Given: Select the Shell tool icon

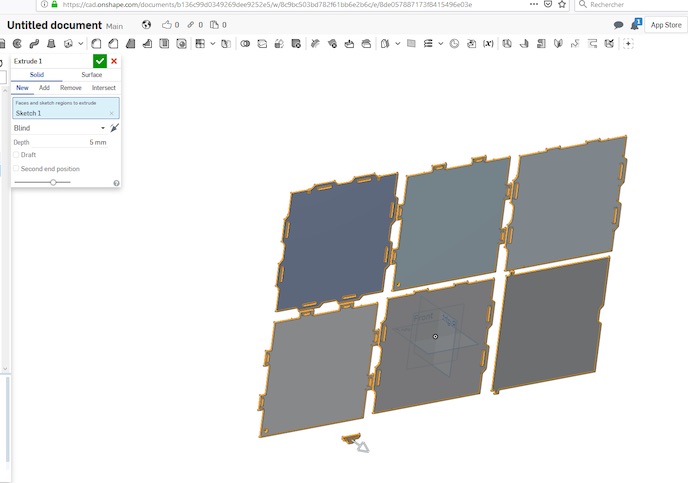Looking at the screenshot, I should click(x=164, y=43).
